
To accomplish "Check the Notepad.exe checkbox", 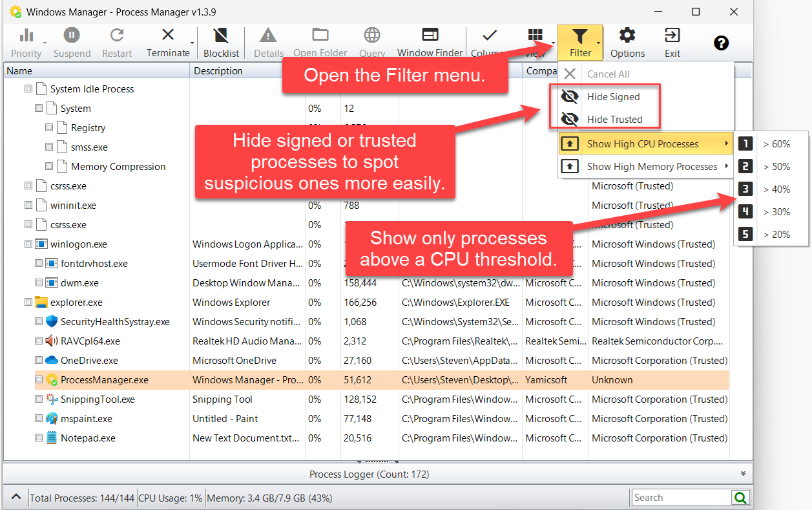I will (39, 438).
